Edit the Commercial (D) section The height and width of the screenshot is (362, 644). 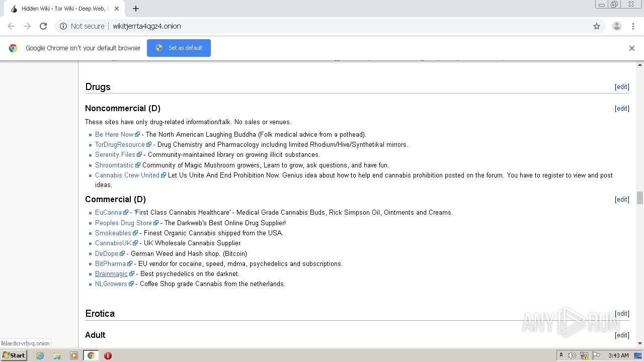[x=622, y=200]
